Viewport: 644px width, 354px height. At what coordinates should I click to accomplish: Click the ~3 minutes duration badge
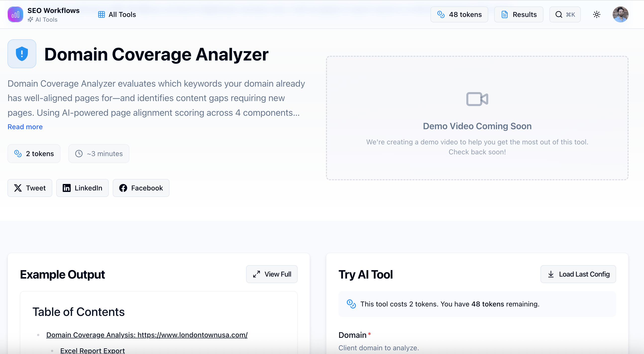pyautogui.click(x=99, y=154)
